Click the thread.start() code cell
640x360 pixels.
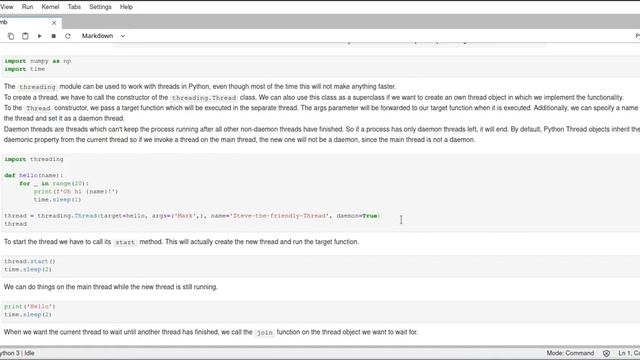320,265
